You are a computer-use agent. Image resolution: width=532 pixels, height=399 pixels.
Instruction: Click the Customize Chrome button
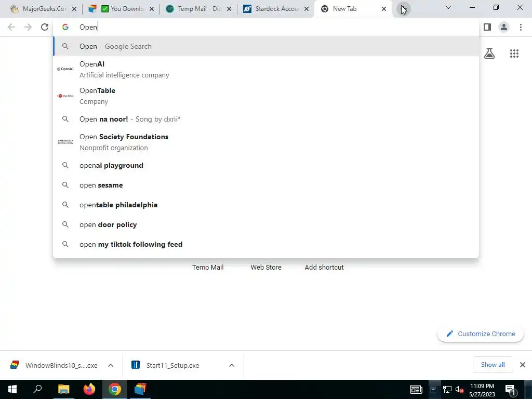pos(481,334)
